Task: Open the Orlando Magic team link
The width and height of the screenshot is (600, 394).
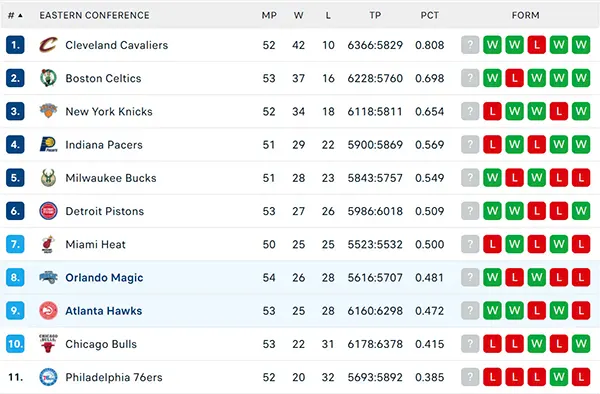Action: pyautogui.click(x=104, y=277)
